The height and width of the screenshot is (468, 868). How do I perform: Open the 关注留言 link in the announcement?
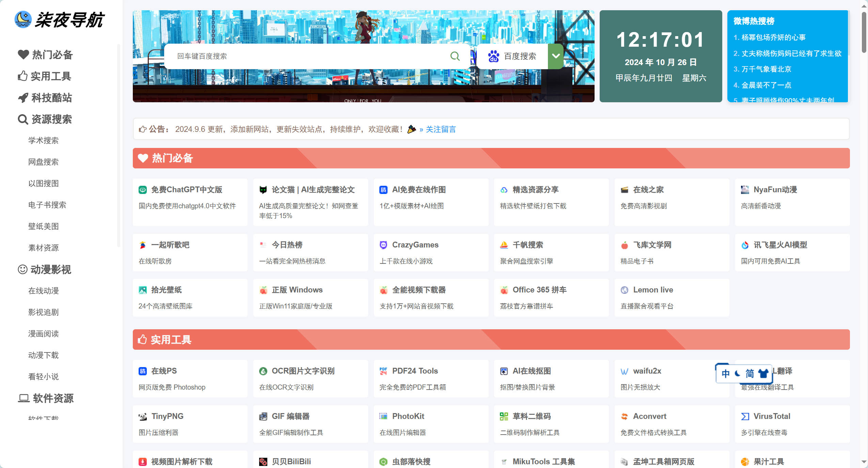click(x=440, y=130)
